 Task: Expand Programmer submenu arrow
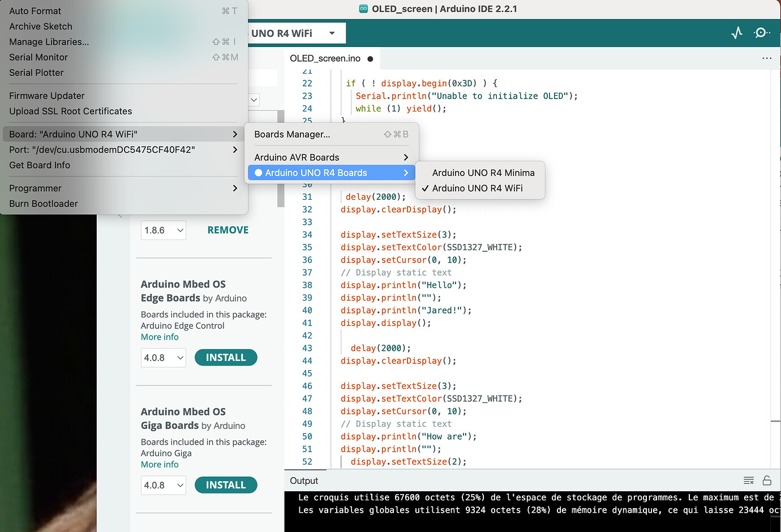pyautogui.click(x=235, y=188)
